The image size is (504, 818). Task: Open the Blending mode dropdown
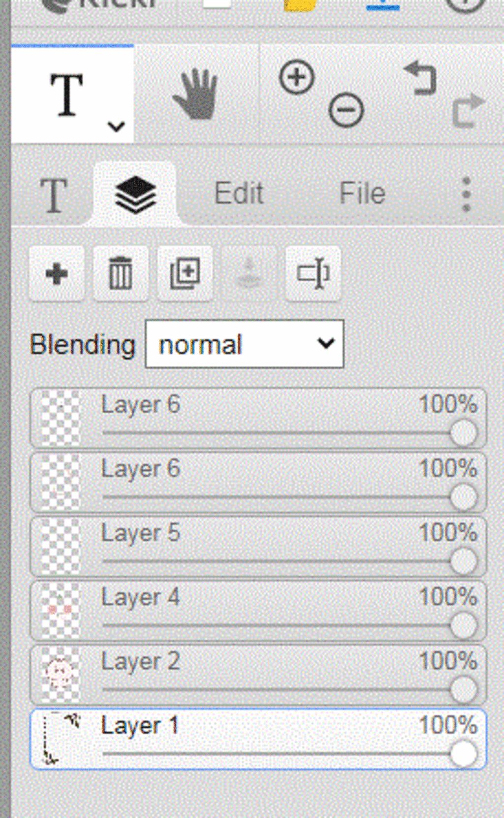click(x=245, y=344)
